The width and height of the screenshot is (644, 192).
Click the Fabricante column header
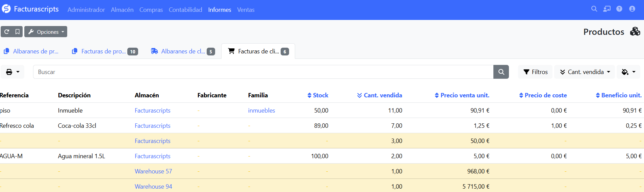click(x=212, y=95)
